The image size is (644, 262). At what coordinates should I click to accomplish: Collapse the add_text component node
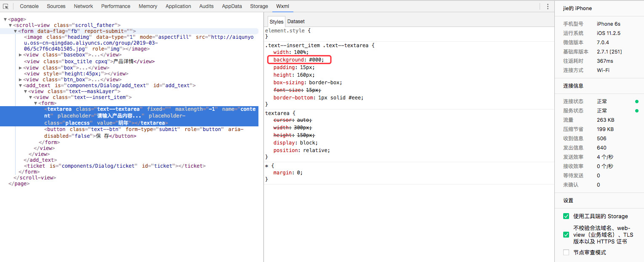[x=21, y=86]
